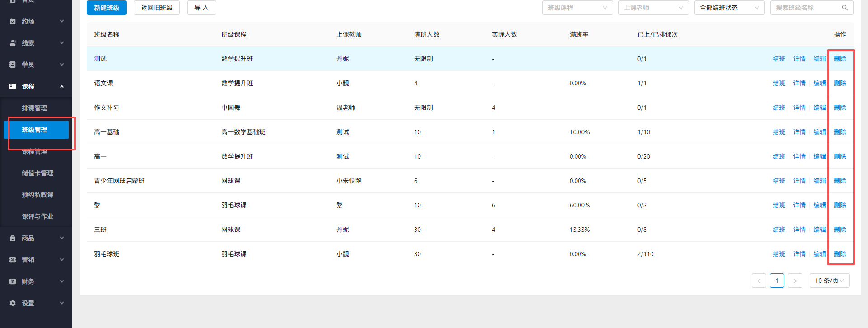Click the 营销 sidebar icon
868x328 pixels.
[13, 260]
